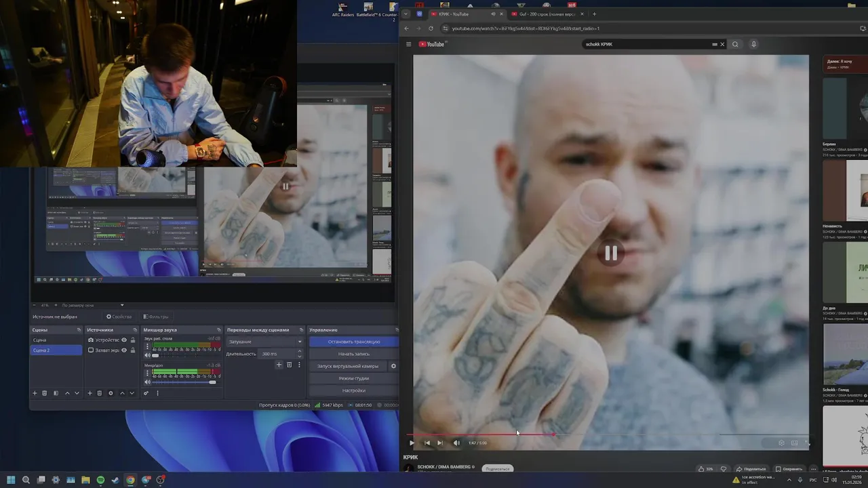Go back in browser navigation

[406, 28]
